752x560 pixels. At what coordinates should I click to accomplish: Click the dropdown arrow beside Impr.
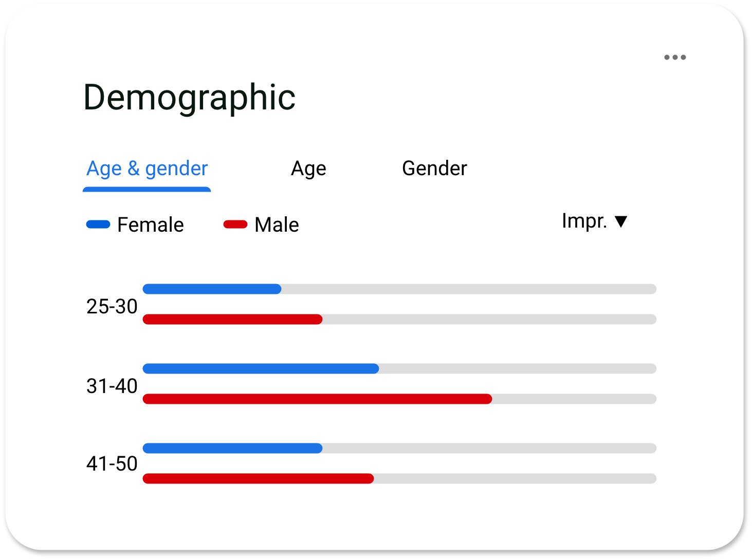(x=621, y=221)
